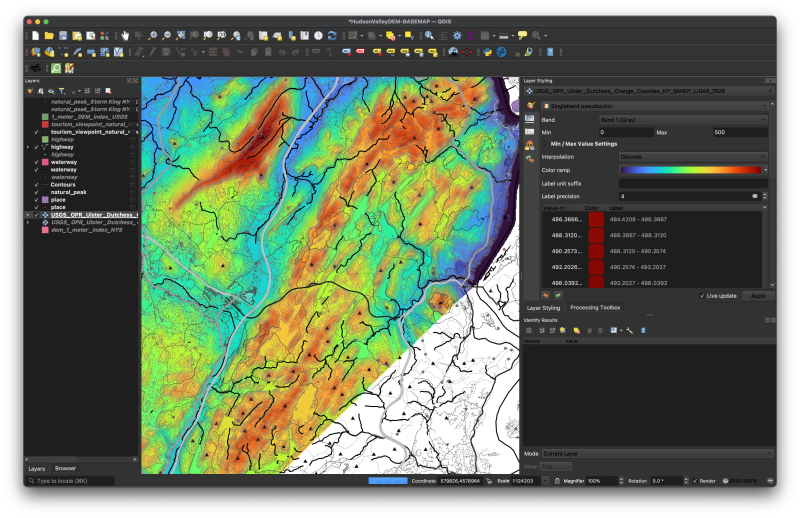Open the temporal controller clock icon
The width and height of the screenshot is (800, 518).
(318, 36)
